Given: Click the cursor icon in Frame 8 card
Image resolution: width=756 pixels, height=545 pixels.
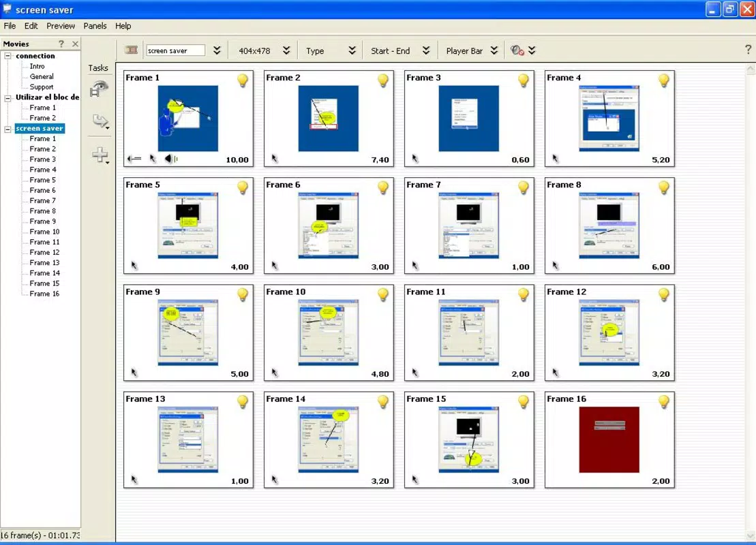Looking at the screenshot, I should [556, 266].
